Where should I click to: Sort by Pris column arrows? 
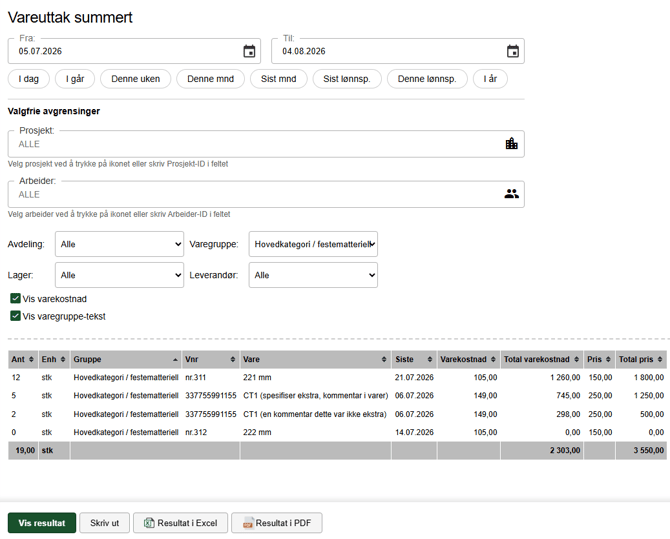608,359
